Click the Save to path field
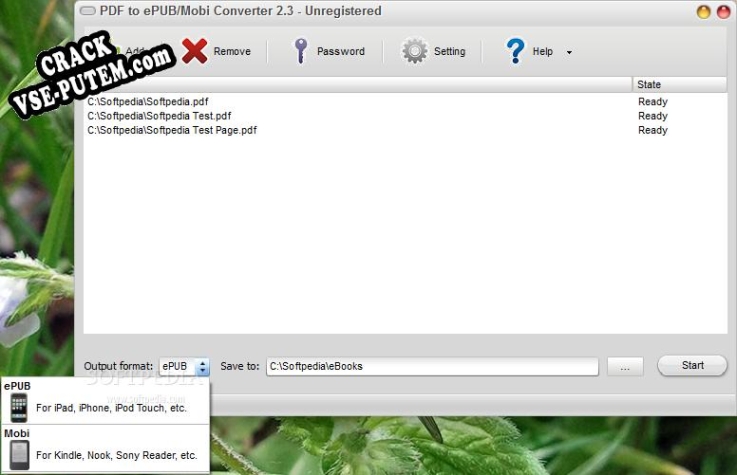 (432, 366)
